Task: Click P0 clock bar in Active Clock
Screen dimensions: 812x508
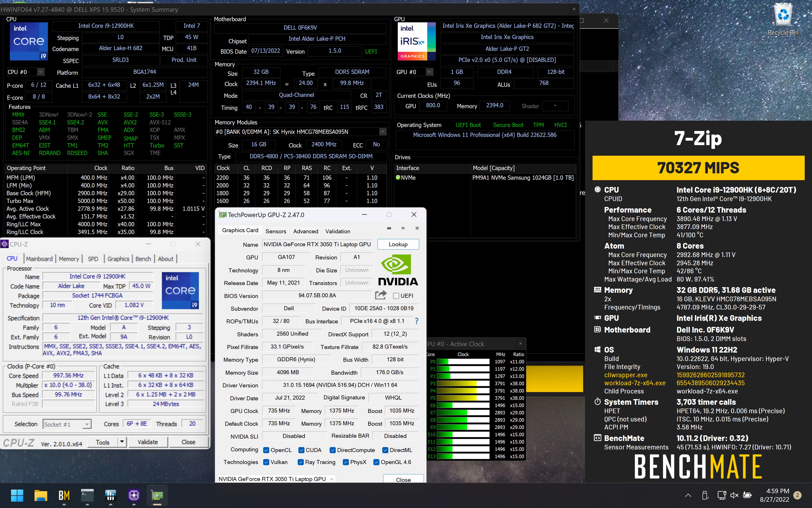Action: 463,361
